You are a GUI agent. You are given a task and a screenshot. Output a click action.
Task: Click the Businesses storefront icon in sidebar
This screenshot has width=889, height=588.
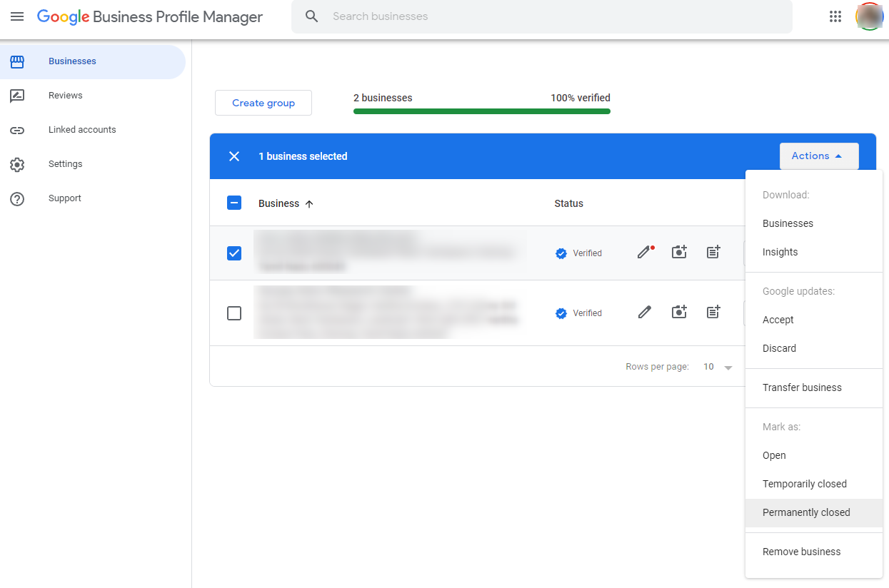pyautogui.click(x=17, y=61)
